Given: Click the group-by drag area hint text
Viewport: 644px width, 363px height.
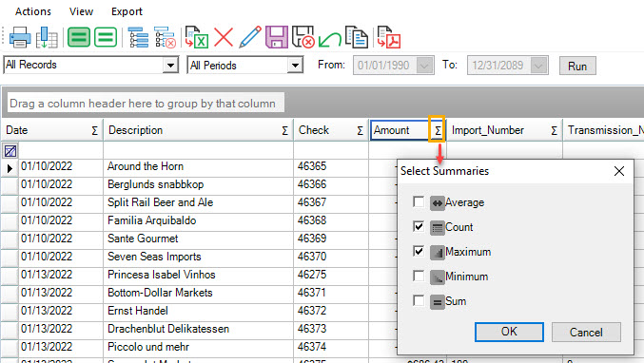Looking at the screenshot, I should (x=143, y=104).
